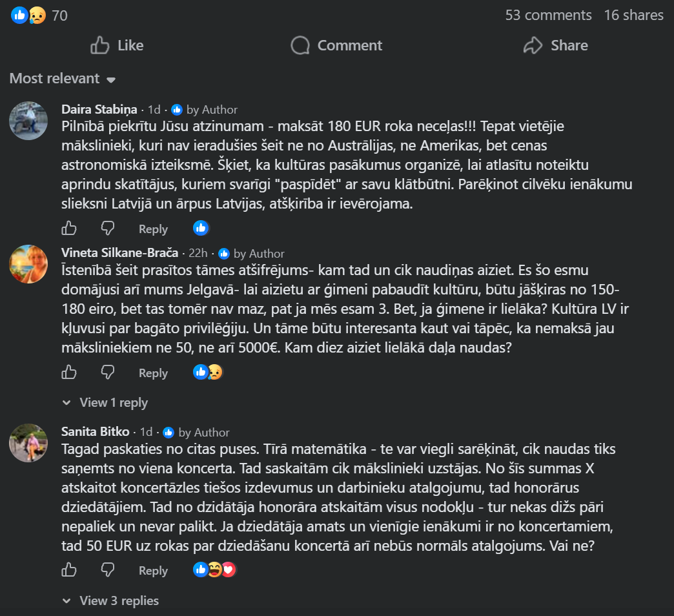The width and height of the screenshot is (674, 616).
Task: Expand View 3 replies
Action: tap(110, 601)
